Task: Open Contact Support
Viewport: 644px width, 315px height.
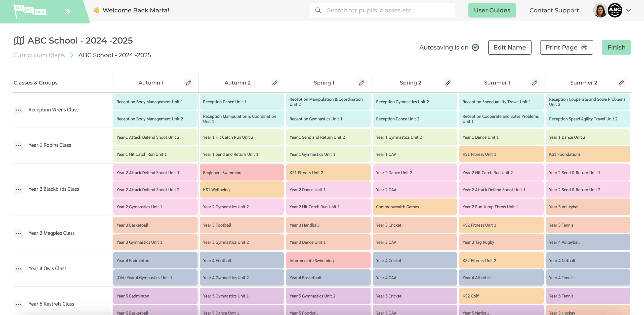Action: pyautogui.click(x=554, y=10)
